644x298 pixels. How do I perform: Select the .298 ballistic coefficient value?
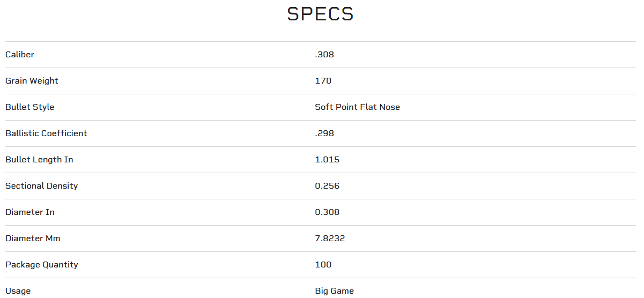(x=324, y=133)
